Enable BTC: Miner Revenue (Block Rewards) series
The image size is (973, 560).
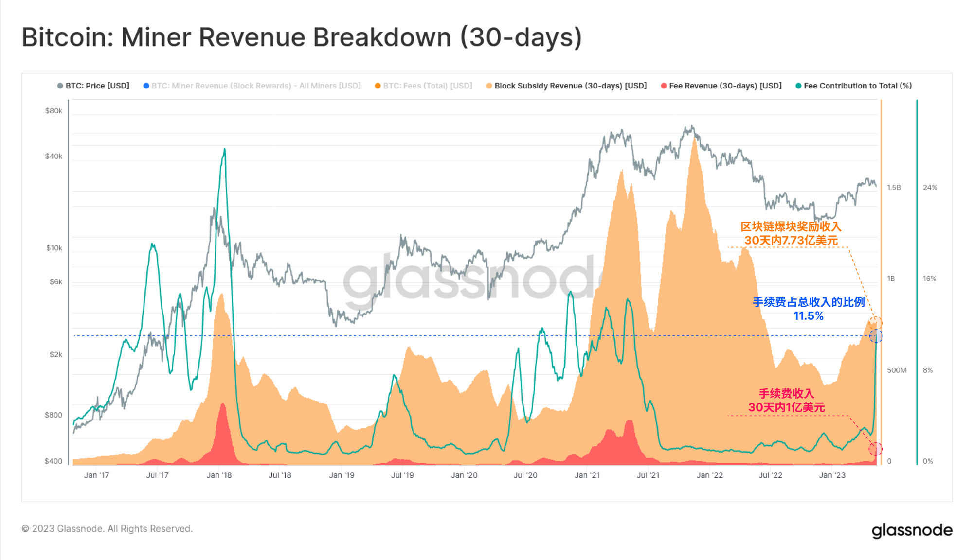pos(256,86)
